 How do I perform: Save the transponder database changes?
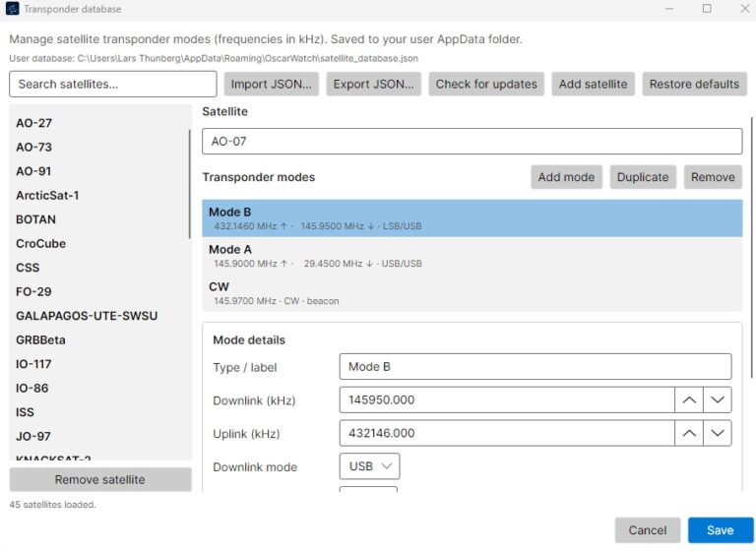click(x=721, y=530)
